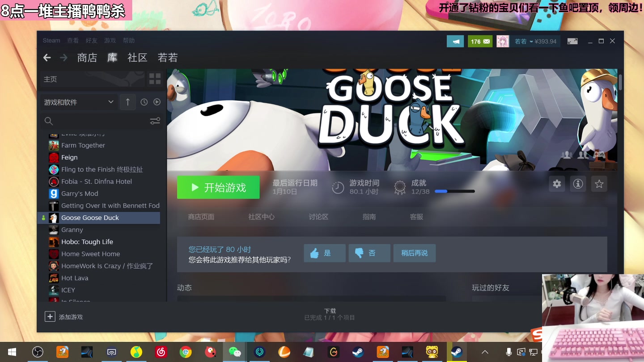Switch library to grid view
644x362 pixels.
pyautogui.click(x=155, y=79)
